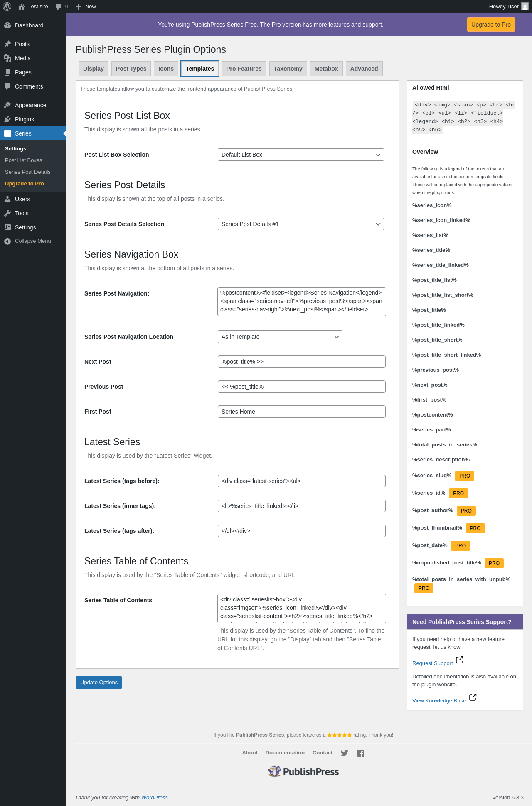
Task: Open the WordPress logo menu
Action: tap(7, 7)
